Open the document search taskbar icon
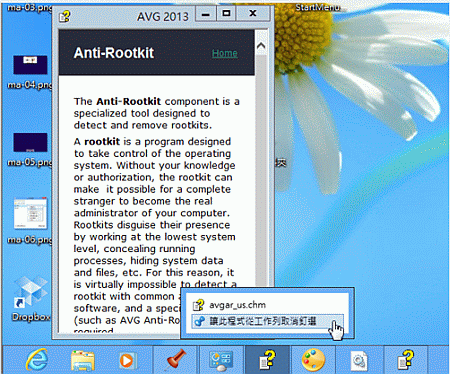The height and width of the screenshot is (374, 450). (359, 361)
